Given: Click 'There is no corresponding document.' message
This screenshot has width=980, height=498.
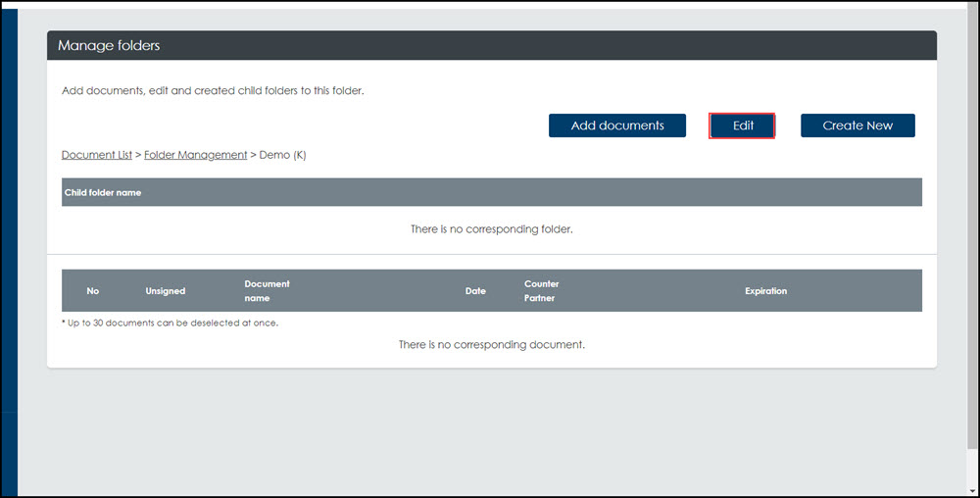Looking at the screenshot, I should (491, 345).
